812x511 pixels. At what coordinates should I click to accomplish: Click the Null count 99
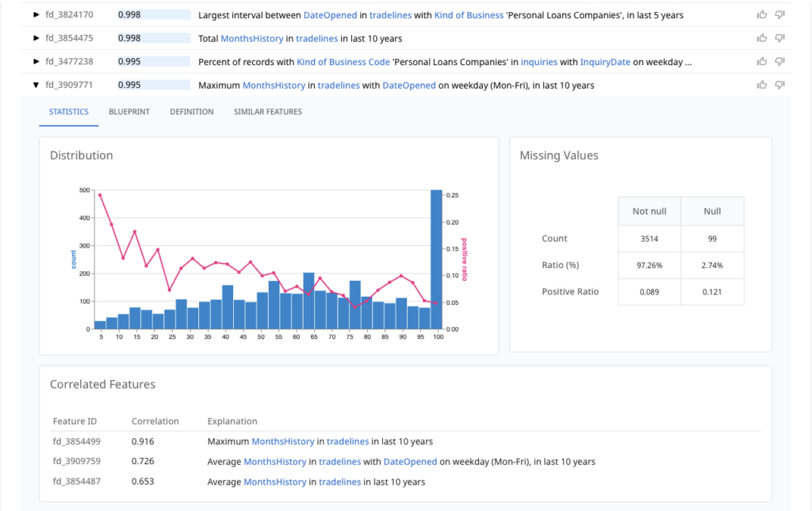[x=712, y=239]
